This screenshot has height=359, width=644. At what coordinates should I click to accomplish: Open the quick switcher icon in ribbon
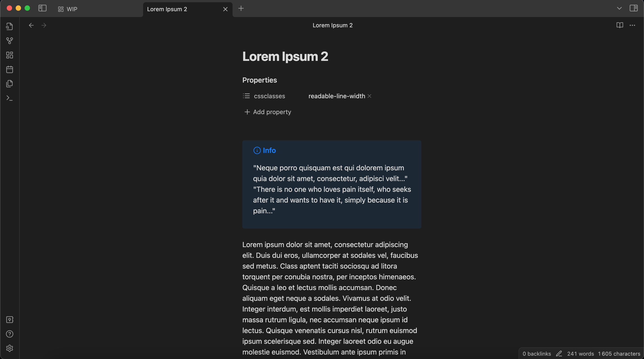[9, 26]
